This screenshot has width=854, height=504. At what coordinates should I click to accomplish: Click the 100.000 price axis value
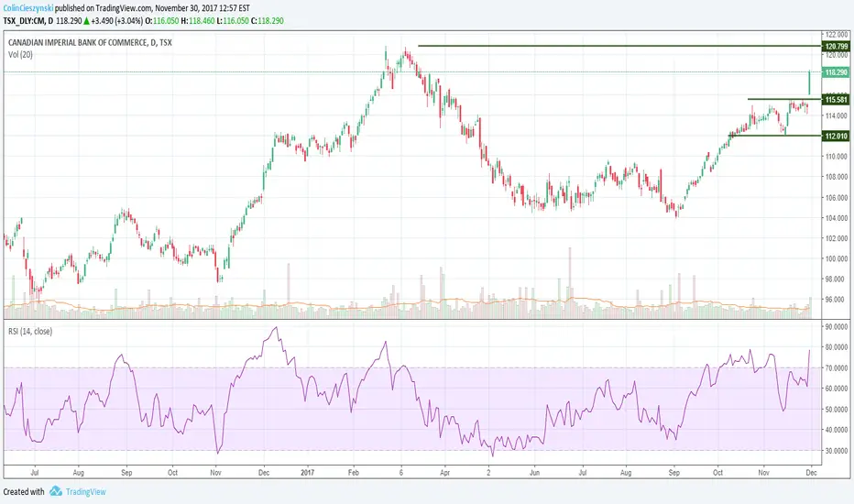pos(838,258)
